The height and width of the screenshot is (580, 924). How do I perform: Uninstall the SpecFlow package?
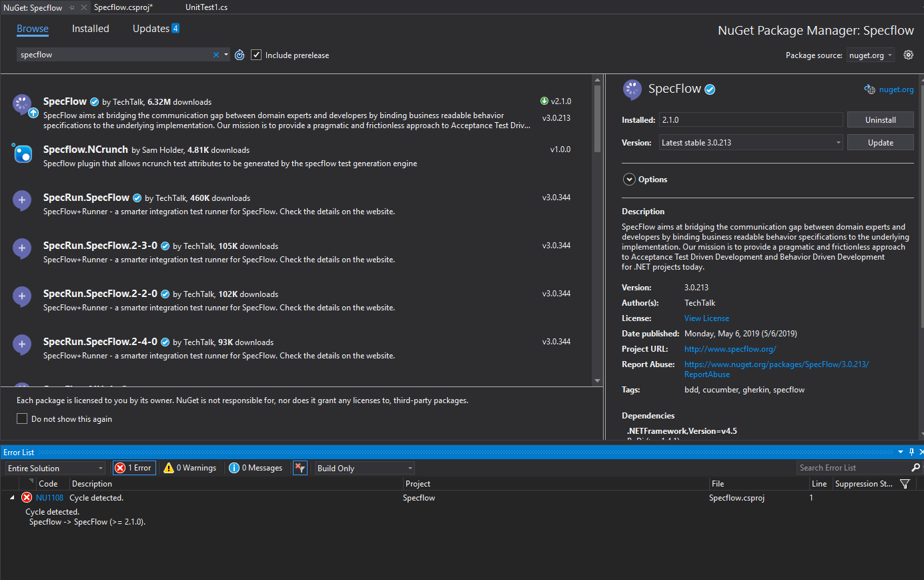pos(880,119)
